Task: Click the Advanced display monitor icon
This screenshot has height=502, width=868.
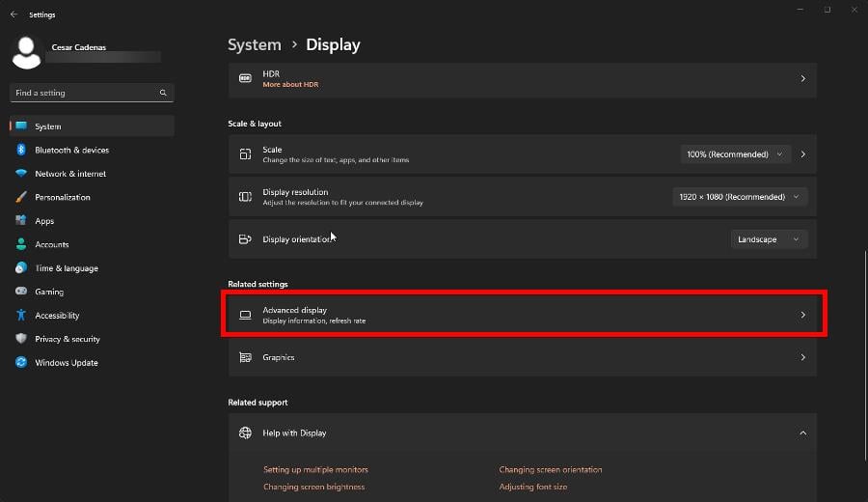Action: [x=245, y=315]
